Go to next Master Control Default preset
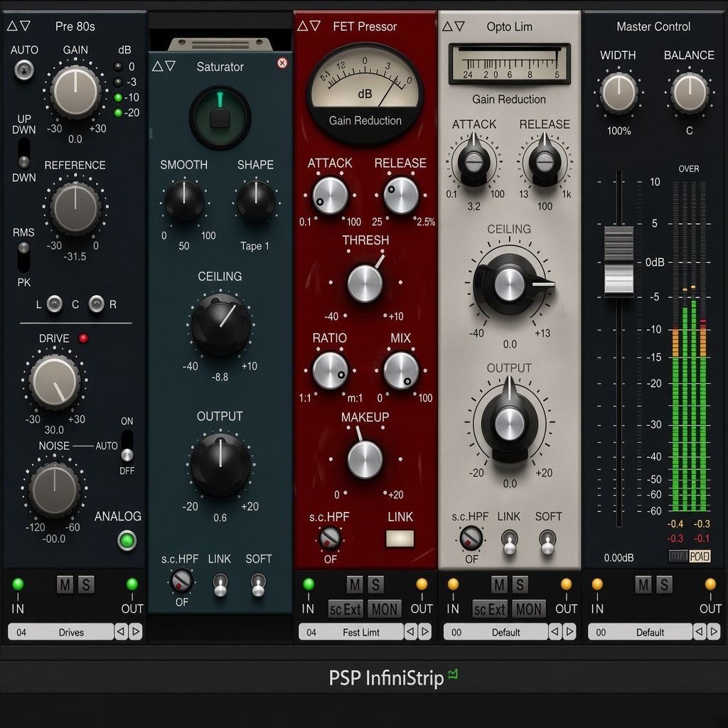The height and width of the screenshot is (728, 728). coord(714,632)
